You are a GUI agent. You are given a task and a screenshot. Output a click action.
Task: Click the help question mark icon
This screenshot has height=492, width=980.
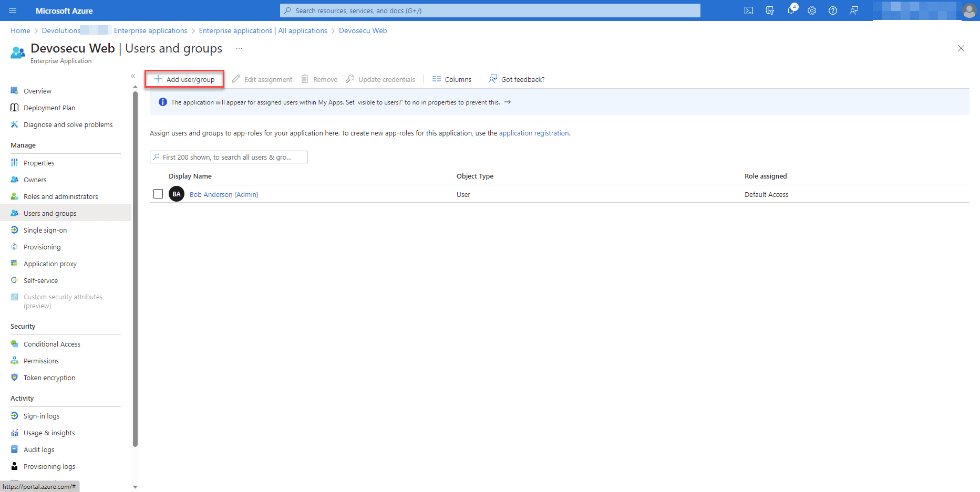[833, 11]
